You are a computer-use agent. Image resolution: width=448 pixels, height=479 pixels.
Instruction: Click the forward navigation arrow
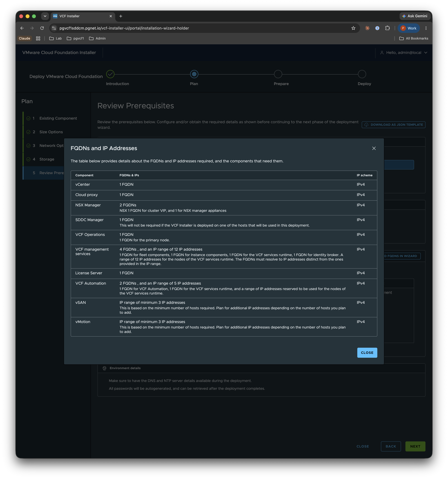point(32,28)
